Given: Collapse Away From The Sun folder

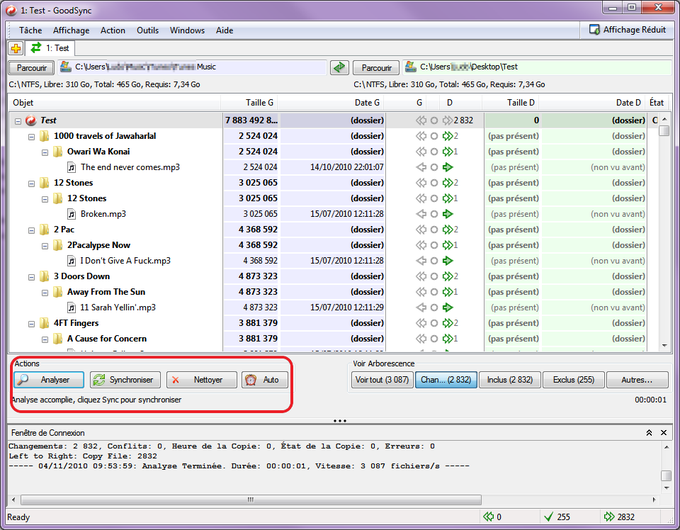Looking at the screenshot, I should (45, 293).
